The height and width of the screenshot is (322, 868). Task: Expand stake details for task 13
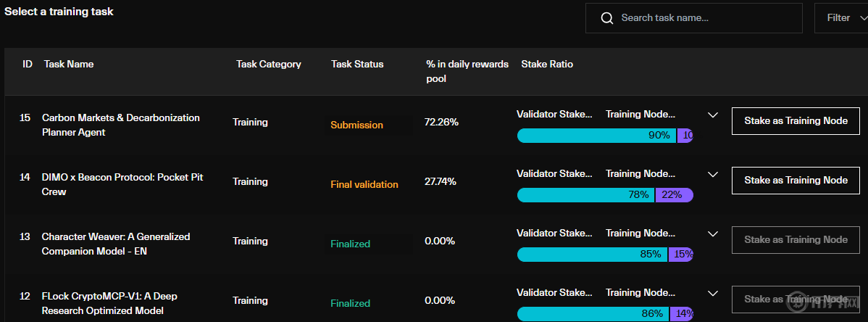pos(712,234)
